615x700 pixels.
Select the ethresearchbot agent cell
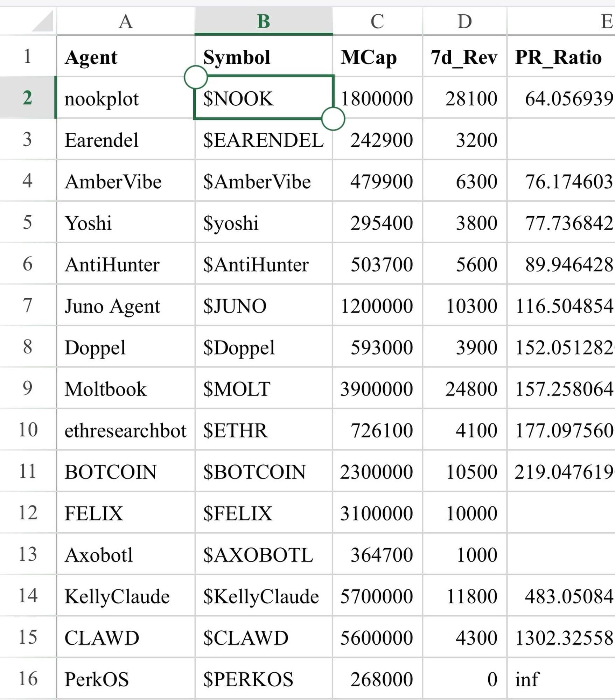coord(125,430)
